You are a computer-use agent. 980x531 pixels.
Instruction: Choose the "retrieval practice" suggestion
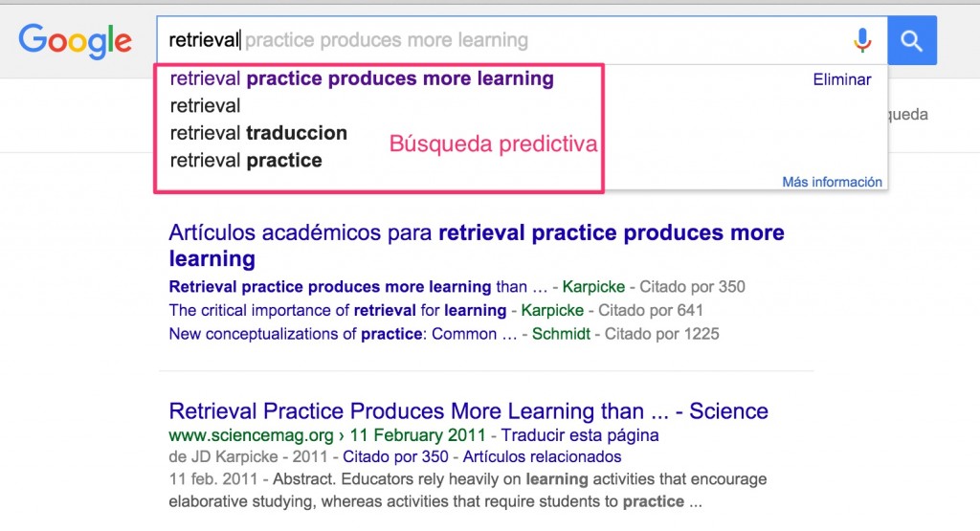[246, 160]
